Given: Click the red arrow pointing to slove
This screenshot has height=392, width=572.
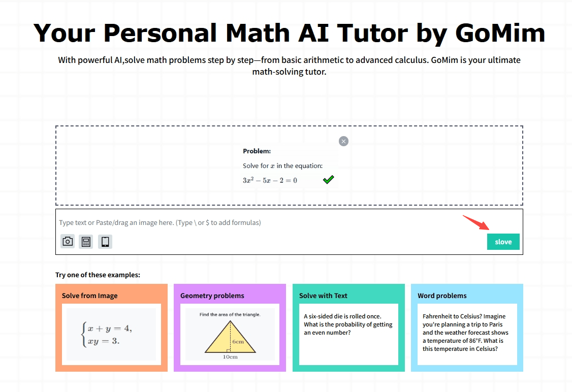Looking at the screenshot, I should [476, 222].
